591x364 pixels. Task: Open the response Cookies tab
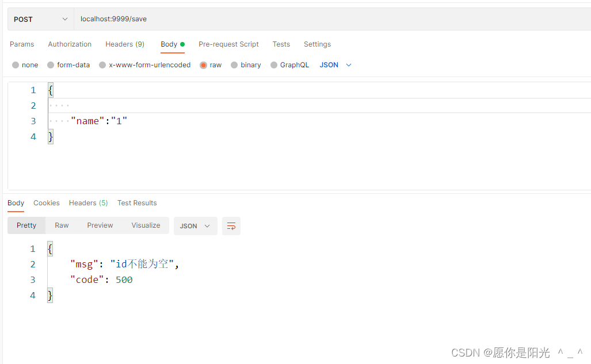click(47, 203)
